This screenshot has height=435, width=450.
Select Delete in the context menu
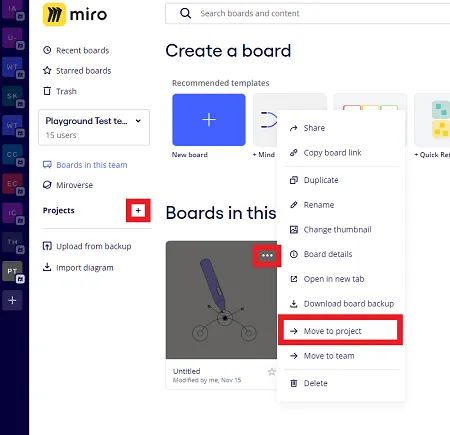coord(341,383)
